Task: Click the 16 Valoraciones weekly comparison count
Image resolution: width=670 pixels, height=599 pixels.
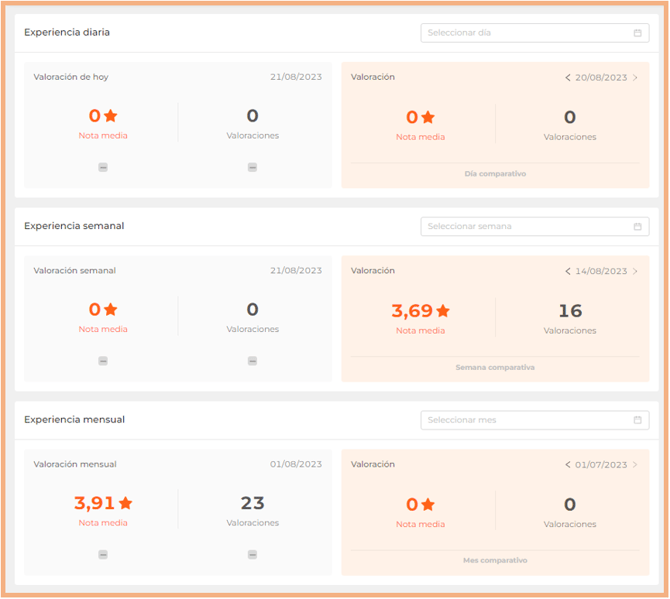Action: pyautogui.click(x=569, y=311)
